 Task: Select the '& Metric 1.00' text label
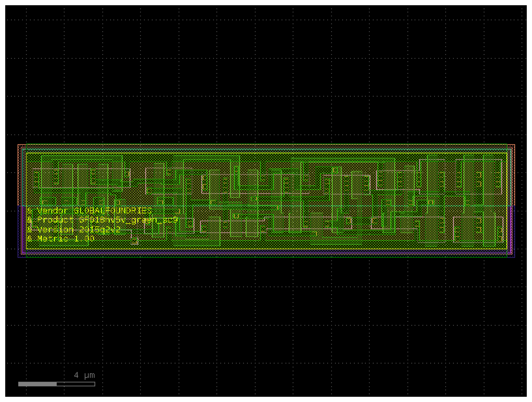(61, 238)
